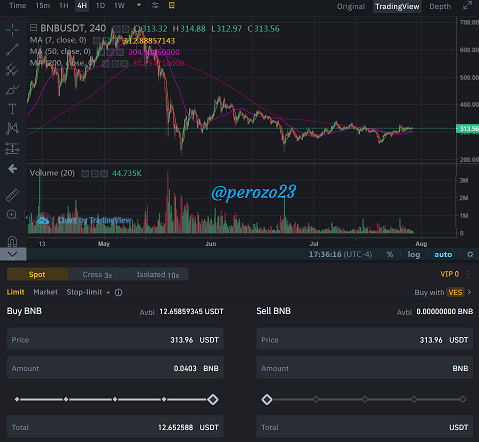Switch to Depth chart view
This screenshot has width=479, height=442.
point(440,6)
